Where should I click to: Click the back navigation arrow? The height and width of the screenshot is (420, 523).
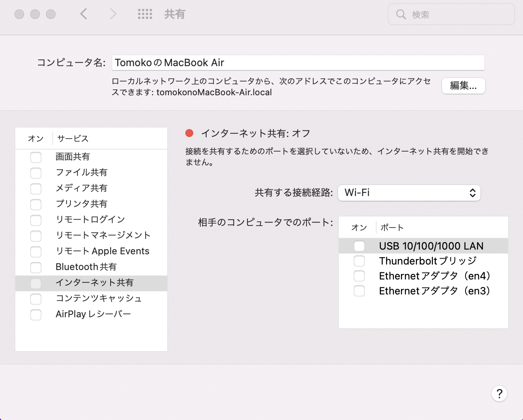83,14
